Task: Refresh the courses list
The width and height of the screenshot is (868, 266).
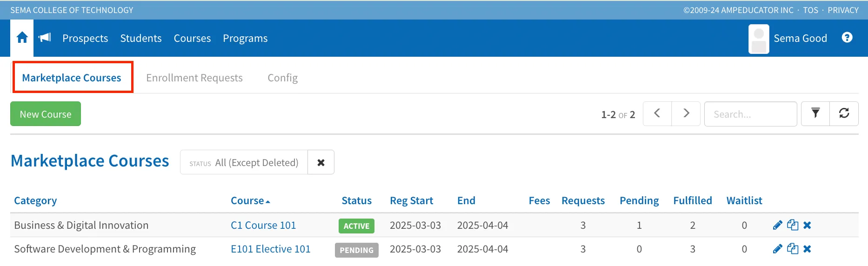Action: click(844, 113)
